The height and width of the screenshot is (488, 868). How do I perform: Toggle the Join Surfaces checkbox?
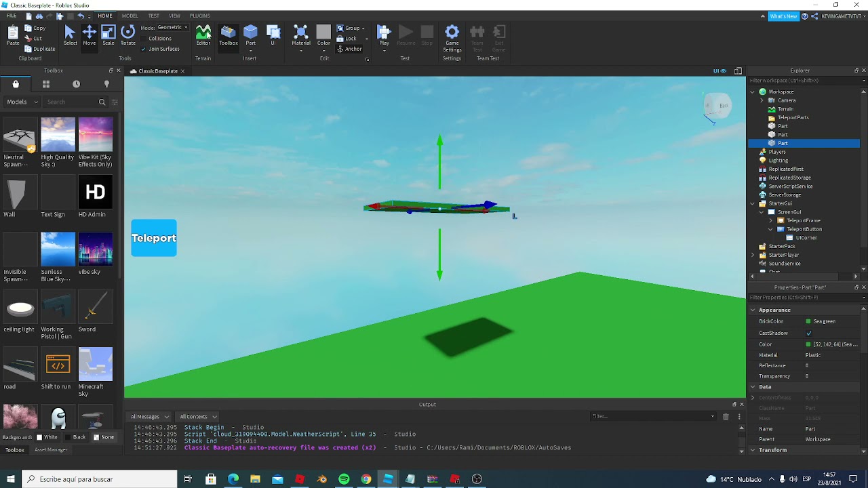pyautogui.click(x=144, y=49)
